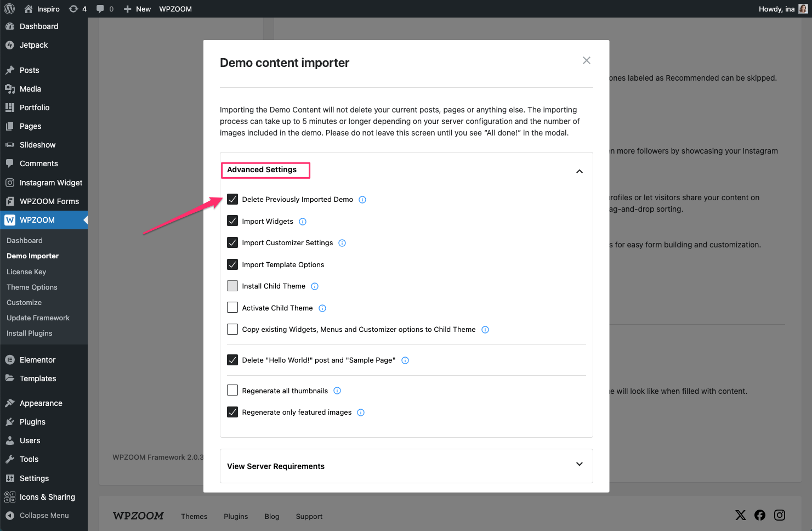Click the Support link in footer

coord(309,516)
